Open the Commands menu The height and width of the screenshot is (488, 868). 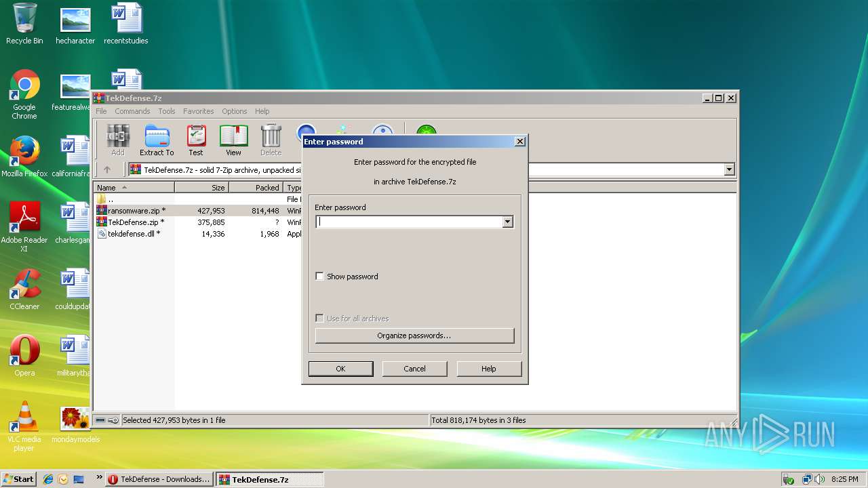pos(132,111)
